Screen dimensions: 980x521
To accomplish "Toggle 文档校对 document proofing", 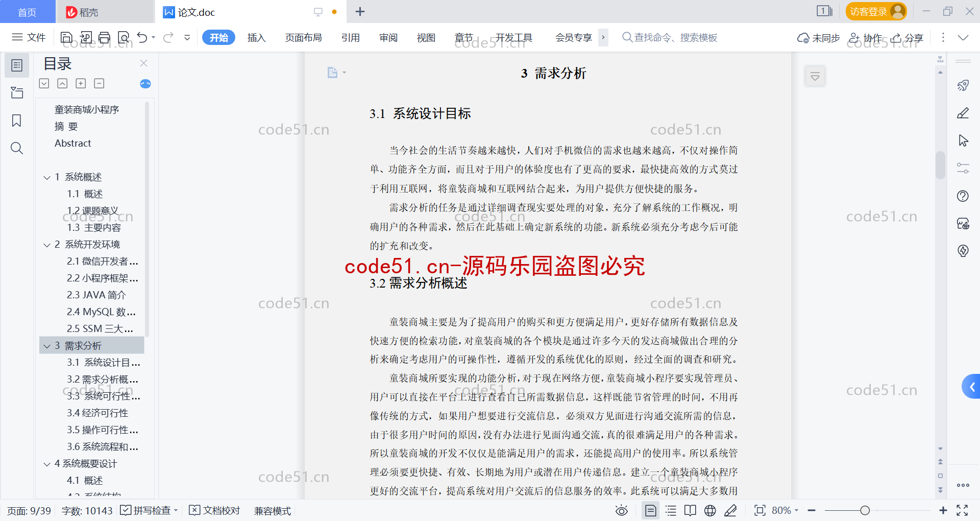I will tap(214, 510).
